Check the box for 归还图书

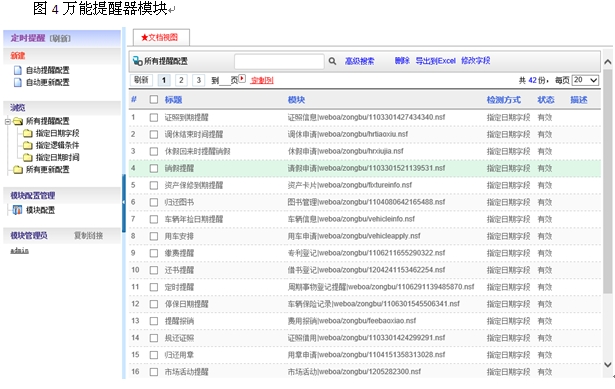154,202
